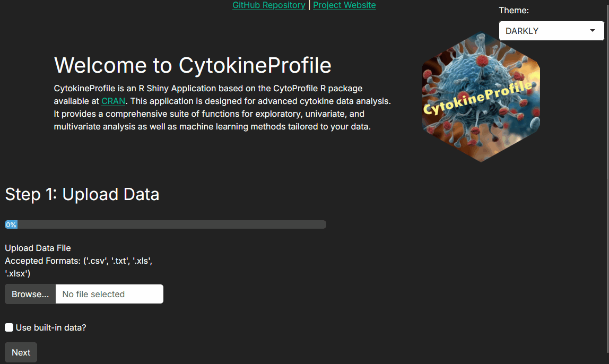Click the CytokineProfile hexagon logo
Image resolution: width=609 pixels, height=364 pixels.
481,97
